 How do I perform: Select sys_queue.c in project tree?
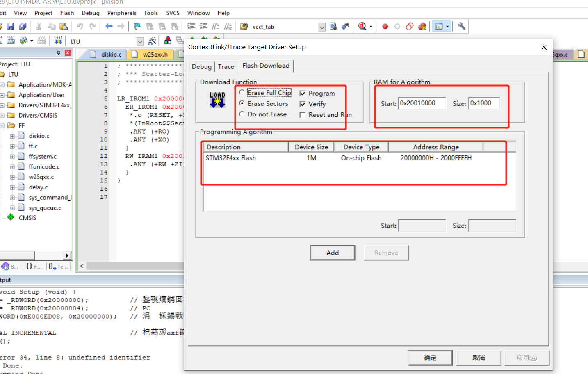pos(45,208)
